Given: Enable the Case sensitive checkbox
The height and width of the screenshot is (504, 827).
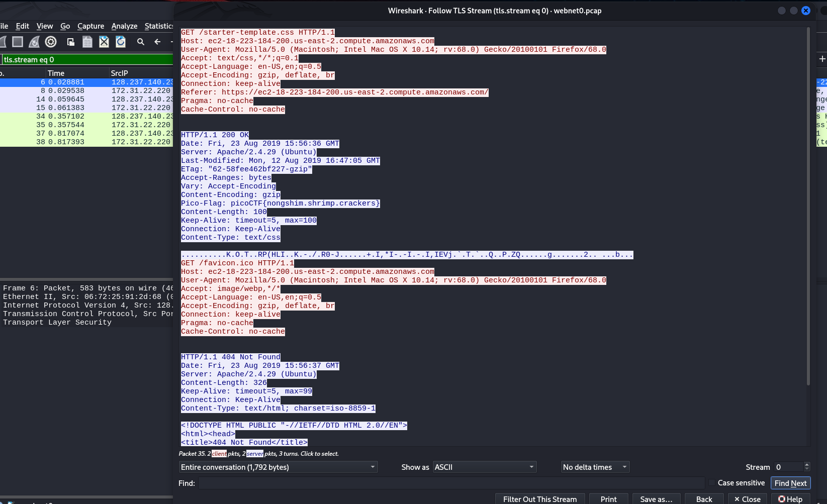Looking at the screenshot, I should (x=712, y=483).
